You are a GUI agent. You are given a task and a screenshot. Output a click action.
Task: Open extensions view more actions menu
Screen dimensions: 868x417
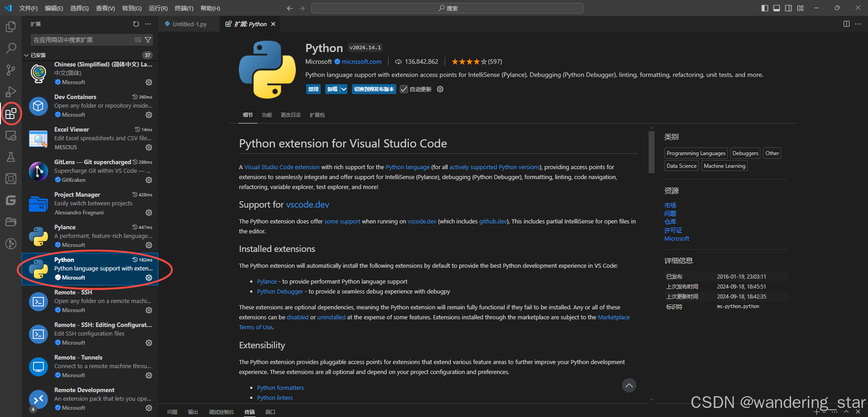click(x=148, y=24)
